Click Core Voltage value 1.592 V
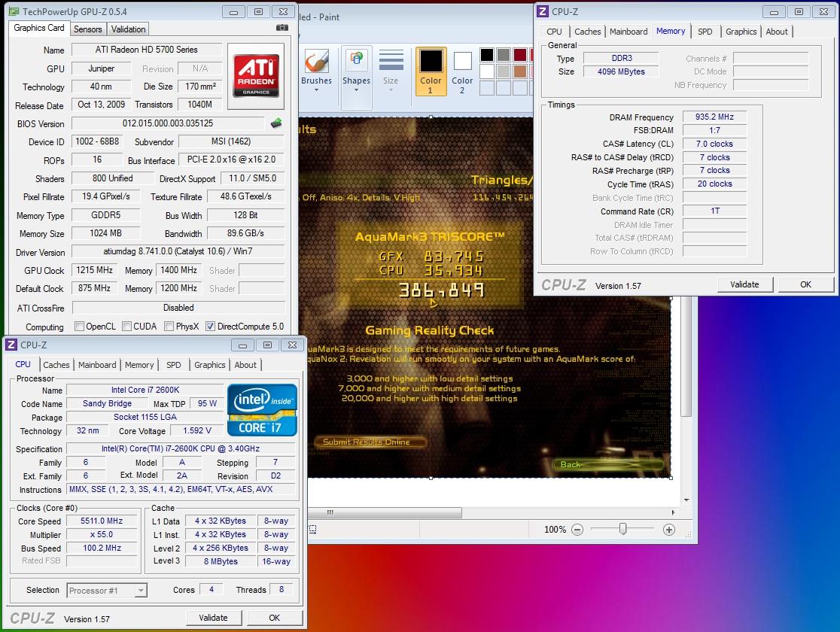Screen dimensions: 840x632 pyautogui.click(x=196, y=430)
